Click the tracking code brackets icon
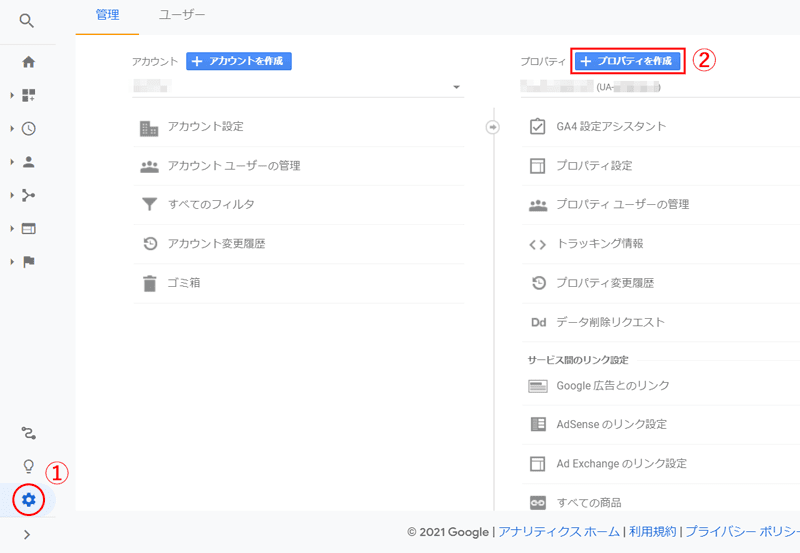Image resolution: width=800 pixels, height=553 pixels. 538,245
